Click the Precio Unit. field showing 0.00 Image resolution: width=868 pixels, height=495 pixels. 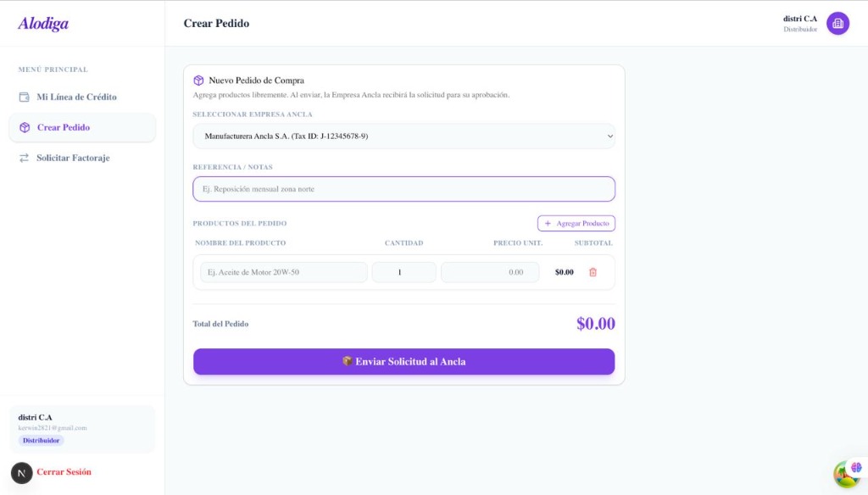[x=490, y=271]
